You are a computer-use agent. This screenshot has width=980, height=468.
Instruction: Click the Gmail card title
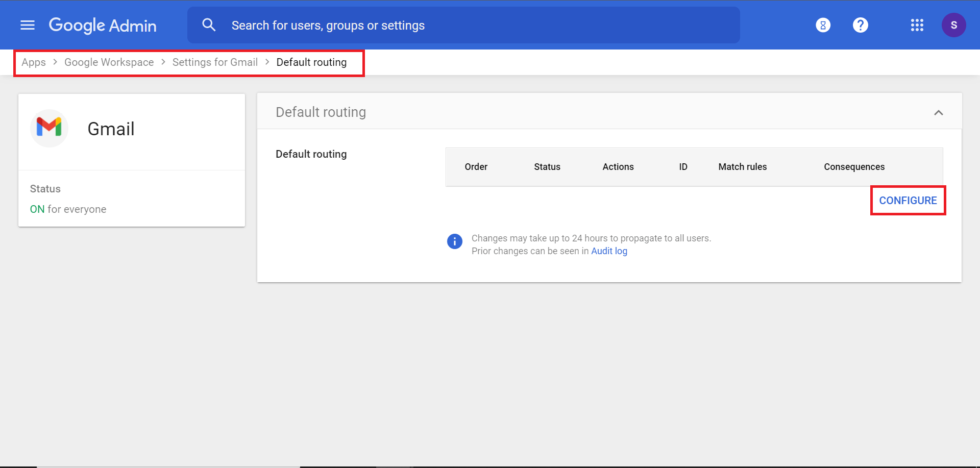pos(111,129)
